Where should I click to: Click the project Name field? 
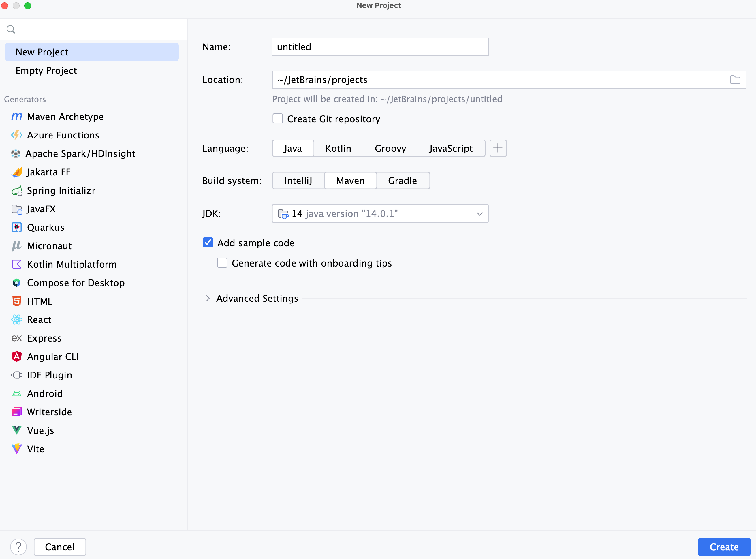coord(380,47)
